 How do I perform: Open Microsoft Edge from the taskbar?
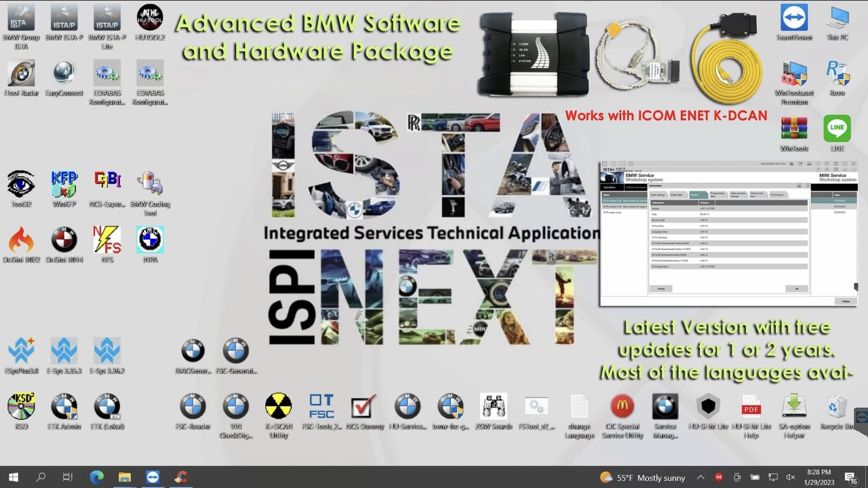[x=97, y=477]
